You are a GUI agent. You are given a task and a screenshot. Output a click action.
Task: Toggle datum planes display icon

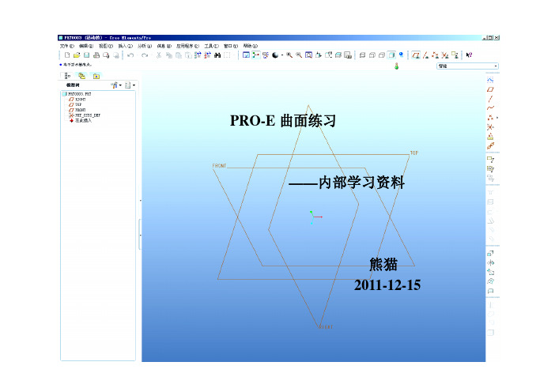click(416, 55)
